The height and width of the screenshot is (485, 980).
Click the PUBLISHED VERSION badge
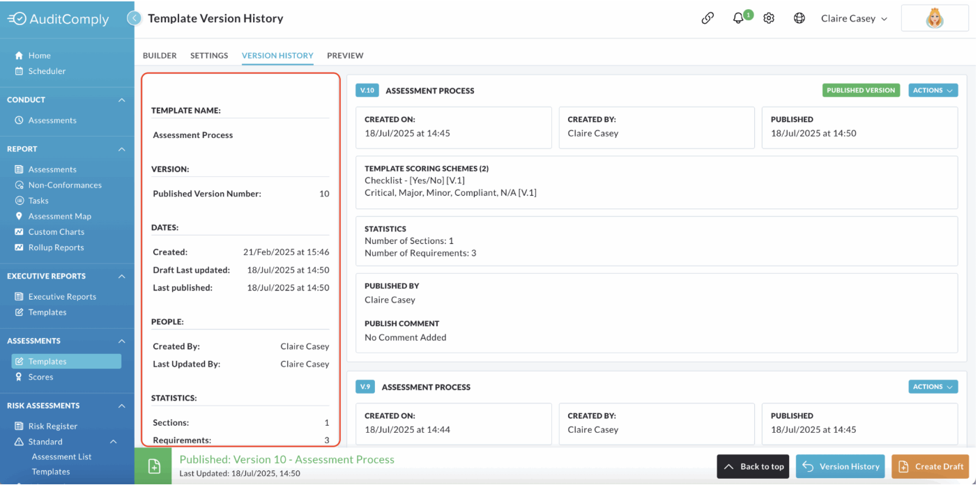click(861, 91)
